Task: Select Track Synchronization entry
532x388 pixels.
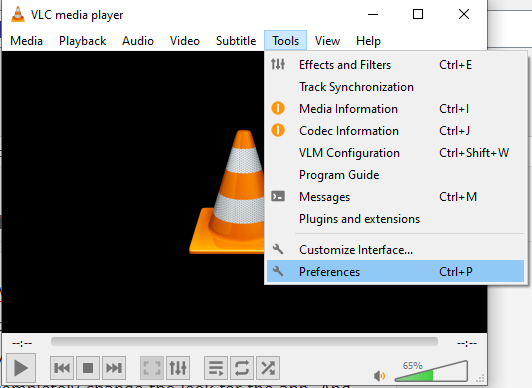Action: click(x=396, y=87)
